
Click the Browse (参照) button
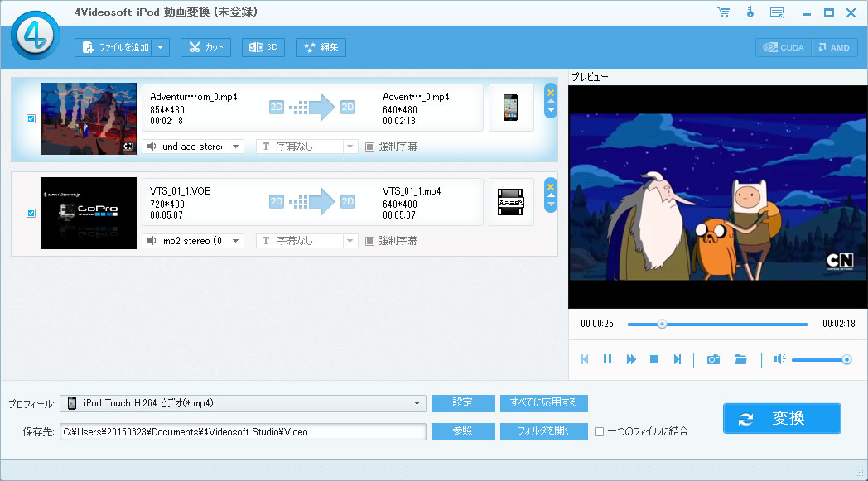(x=463, y=431)
